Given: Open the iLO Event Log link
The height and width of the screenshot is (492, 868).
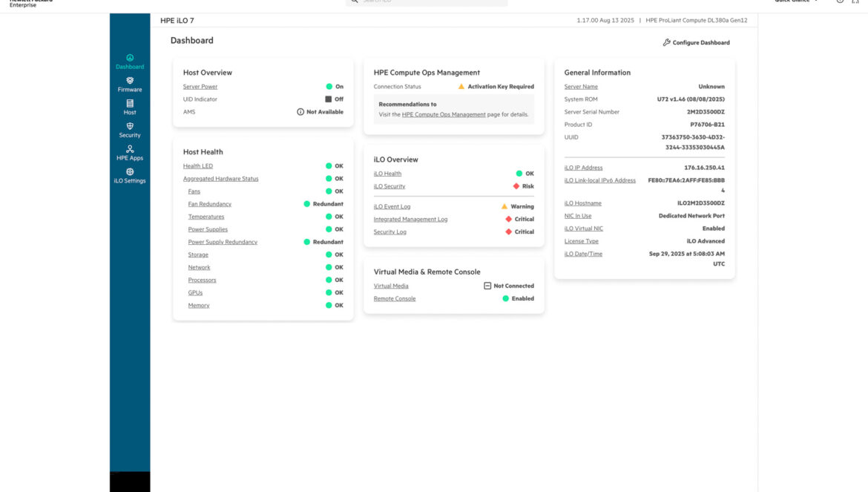Looking at the screenshot, I should click(392, 207).
